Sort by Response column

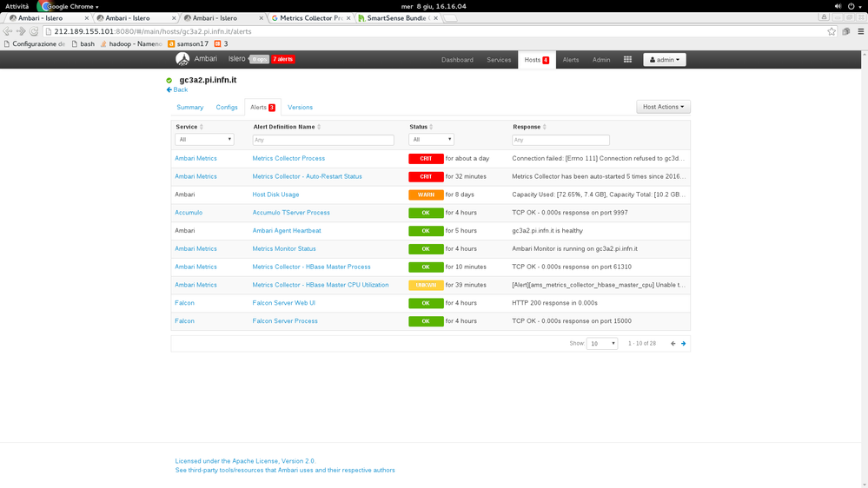click(530, 127)
